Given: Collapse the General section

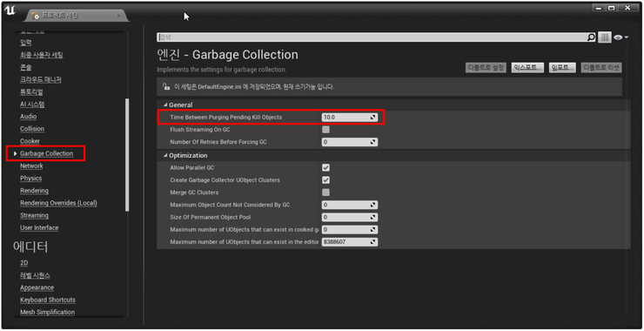Looking at the screenshot, I should (x=165, y=105).
